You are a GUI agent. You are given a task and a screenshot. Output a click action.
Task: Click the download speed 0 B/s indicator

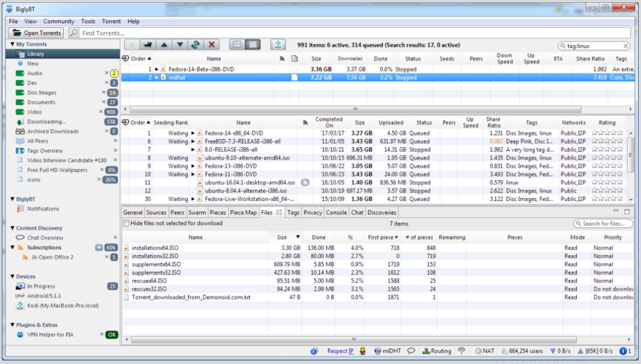coord(560,351)
